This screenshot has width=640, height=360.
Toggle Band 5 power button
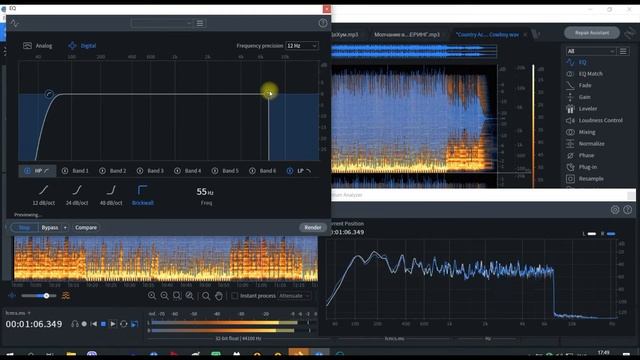coord(215,171)
